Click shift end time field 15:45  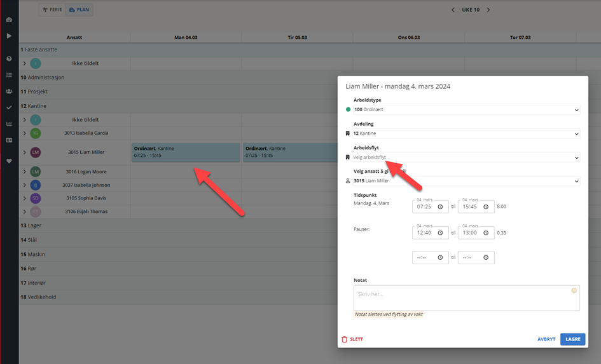click(x=476, y=206)
